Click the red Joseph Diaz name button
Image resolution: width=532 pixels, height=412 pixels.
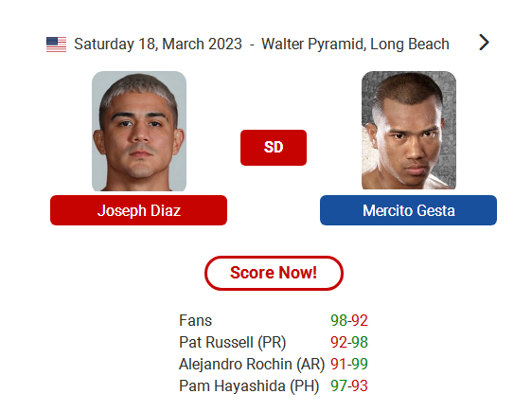pos(138,210)
